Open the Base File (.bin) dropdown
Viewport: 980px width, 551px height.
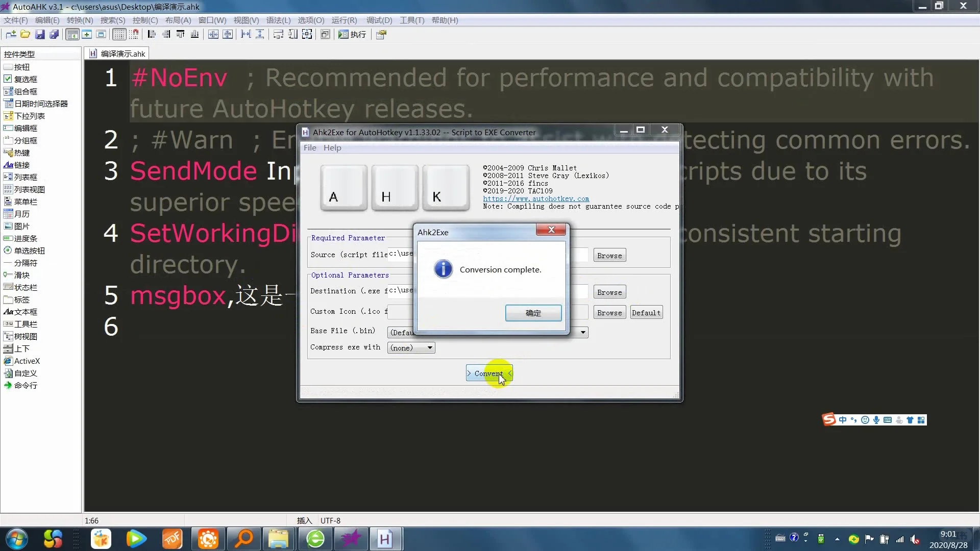click(x=582, y=332)
